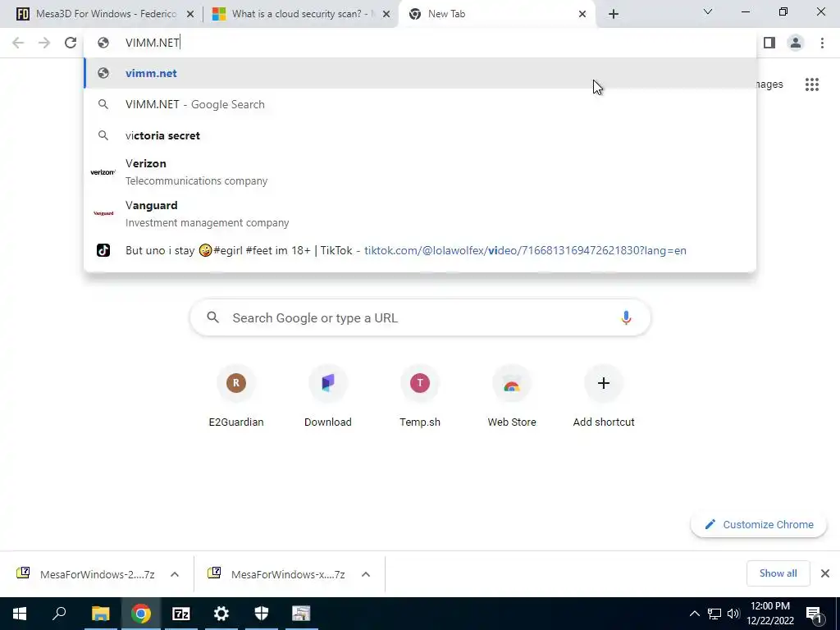The width and height of the screenshot is (840, 630).
Task: Close the Mesa3D For Windows tab
Action: [x=189, y=15]
